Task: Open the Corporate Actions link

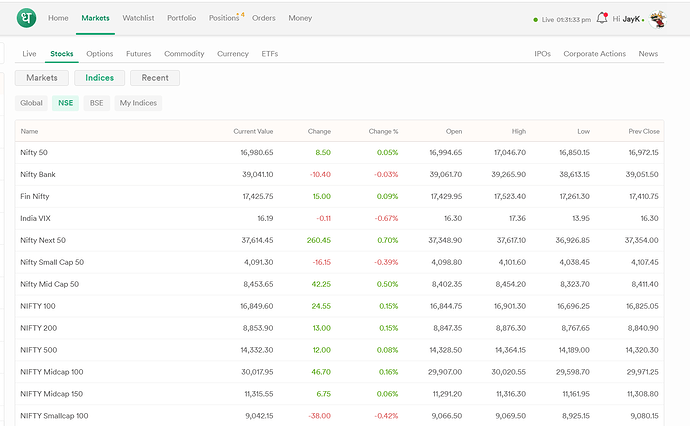Action: pos(595,54)
